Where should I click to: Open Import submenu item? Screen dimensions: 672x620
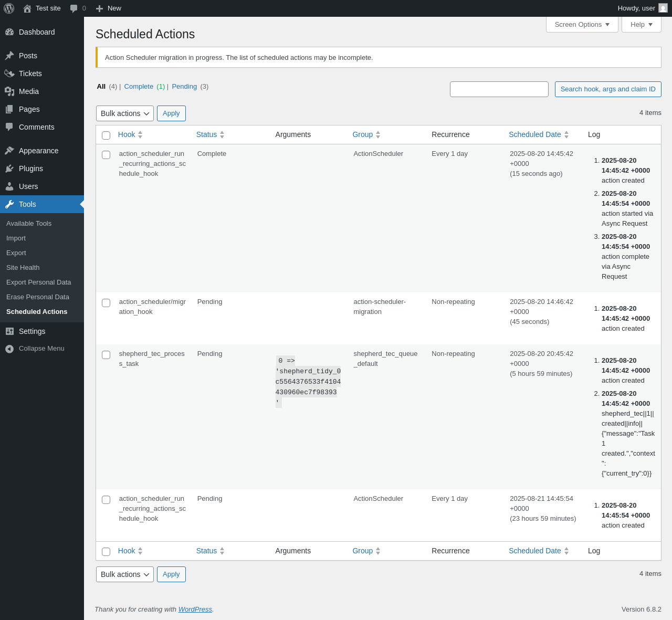pyautogui.click(x=16, y=238)
